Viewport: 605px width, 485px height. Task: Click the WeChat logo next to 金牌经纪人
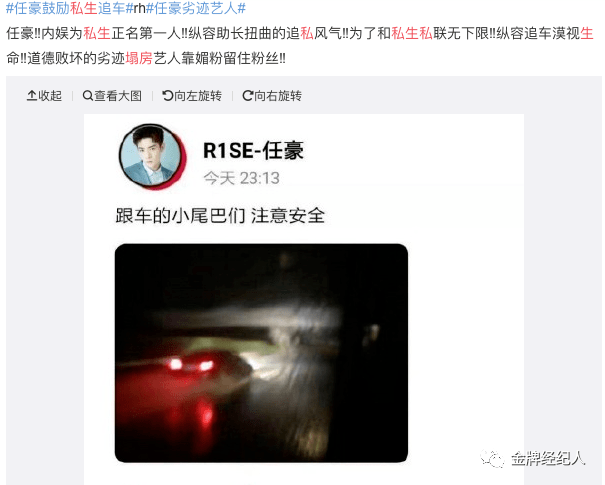click(492, 459)
